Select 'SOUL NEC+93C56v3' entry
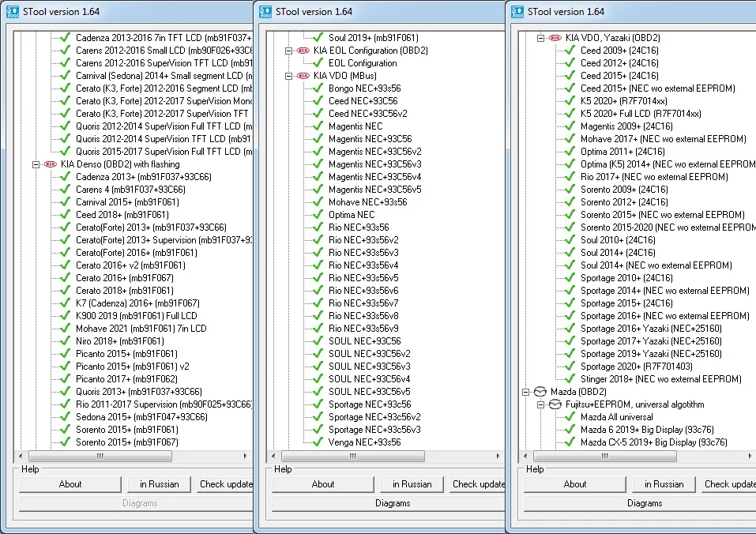Image resolution: width=756 pixels, height=534 pixels. (x=370, y=367)
